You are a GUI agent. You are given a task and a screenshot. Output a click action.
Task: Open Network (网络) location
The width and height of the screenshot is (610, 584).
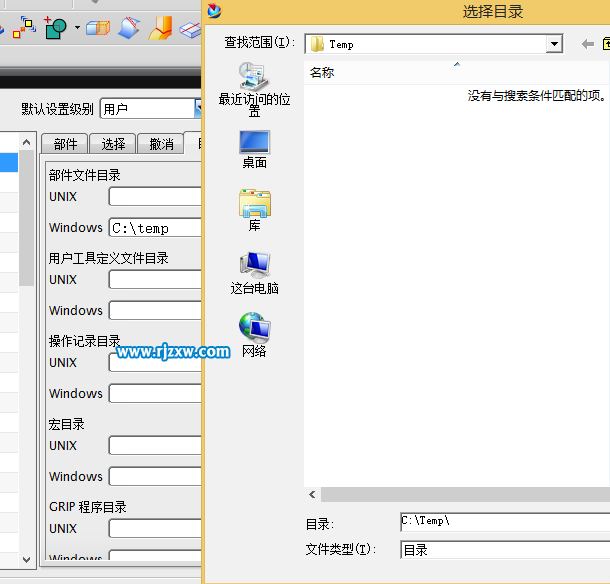point(254,335)
